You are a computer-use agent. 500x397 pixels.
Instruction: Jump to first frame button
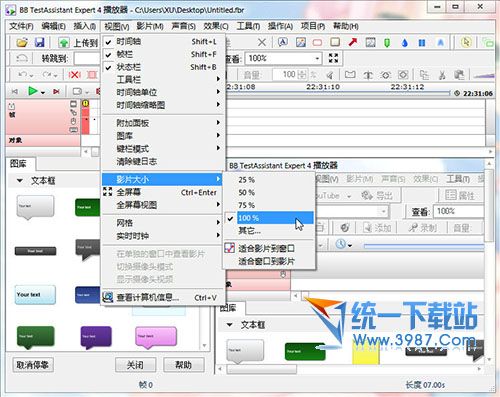click(x=15, y=91)
